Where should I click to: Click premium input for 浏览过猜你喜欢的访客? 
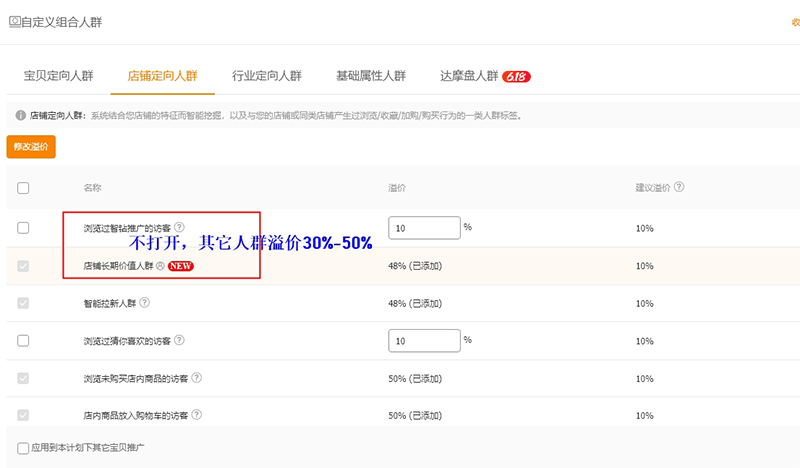point(423,341)
